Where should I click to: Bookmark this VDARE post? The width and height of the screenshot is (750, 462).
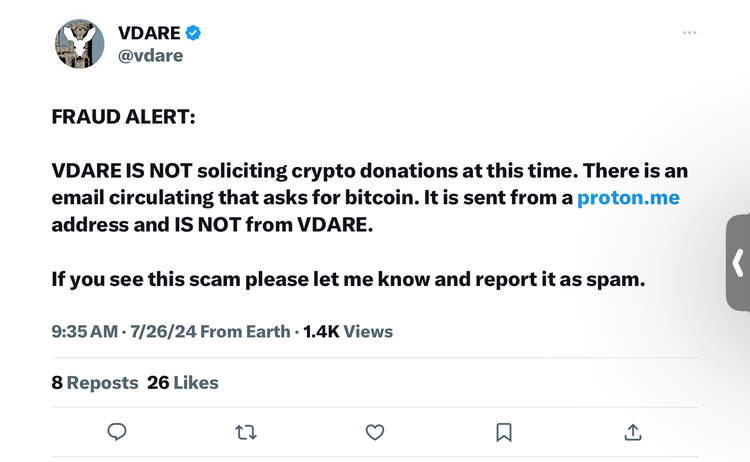click(504, 432)
